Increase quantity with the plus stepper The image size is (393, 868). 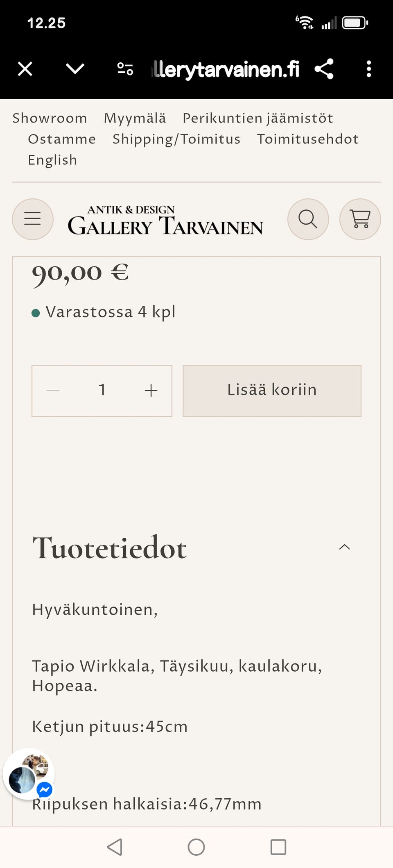[x=150, y=391]
